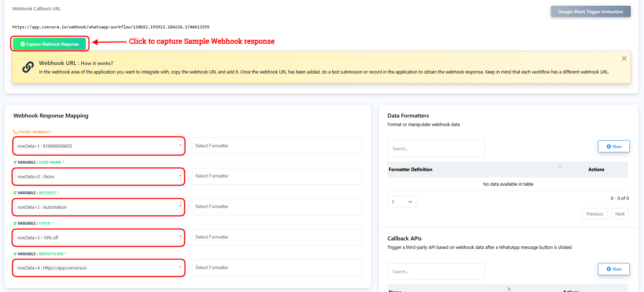
Task: Expand the OFFER variable dropdown
Action: [99, 238]
